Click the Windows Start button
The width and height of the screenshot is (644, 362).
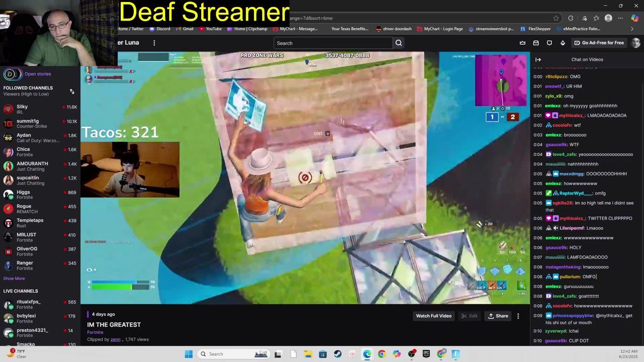(x=189, y=354)
